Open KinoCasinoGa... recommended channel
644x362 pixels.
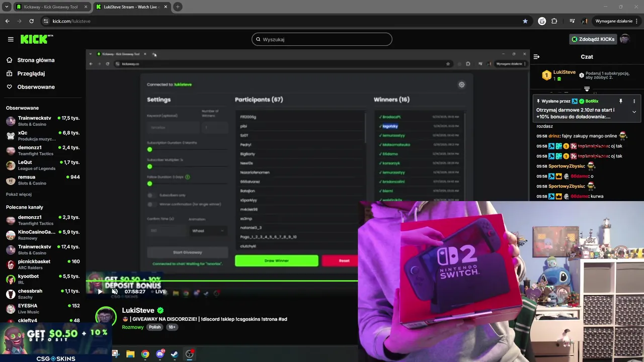coord(43,235)
